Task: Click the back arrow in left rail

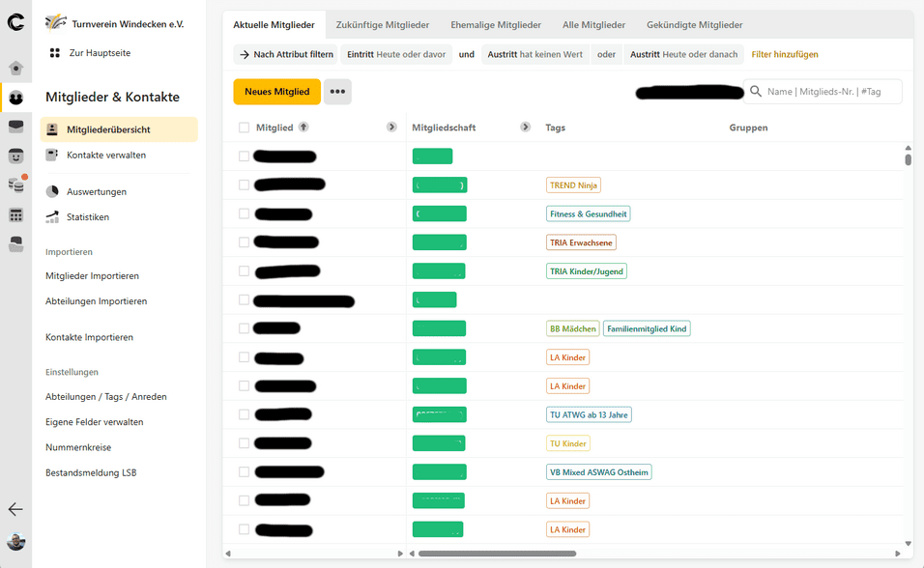Action: click(15, 509)
